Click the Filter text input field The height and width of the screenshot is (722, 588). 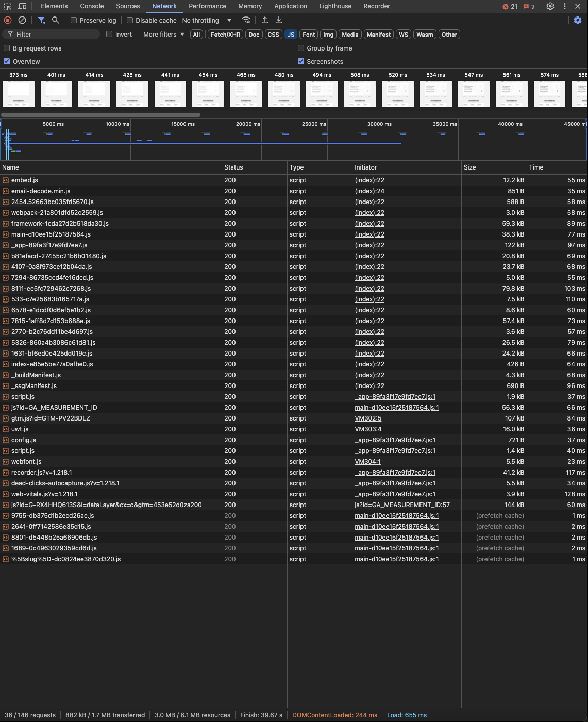(51, 34)
